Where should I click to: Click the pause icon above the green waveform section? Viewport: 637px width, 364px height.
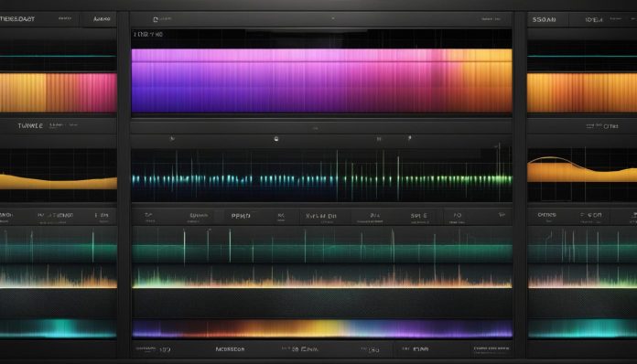[379, 139]
